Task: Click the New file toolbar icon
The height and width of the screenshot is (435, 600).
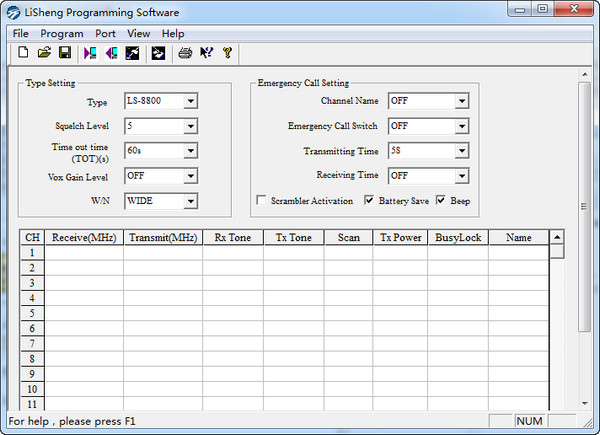Action: [23, 53]
